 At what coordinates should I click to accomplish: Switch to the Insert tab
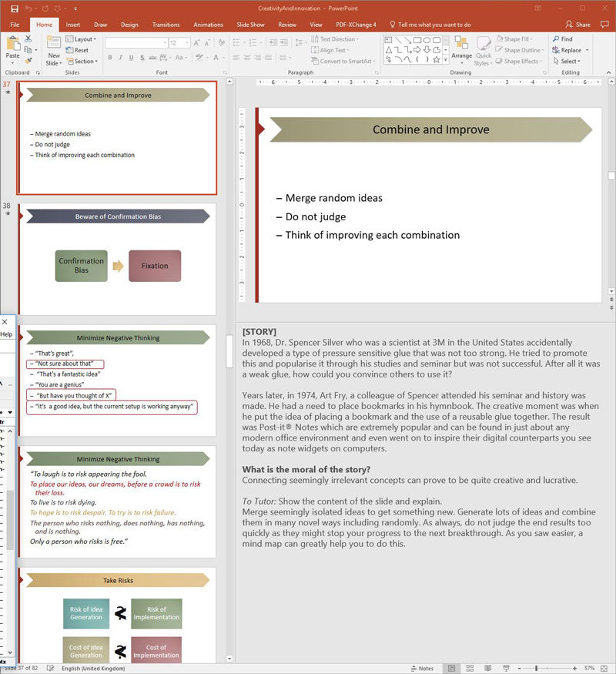(73, 25)
